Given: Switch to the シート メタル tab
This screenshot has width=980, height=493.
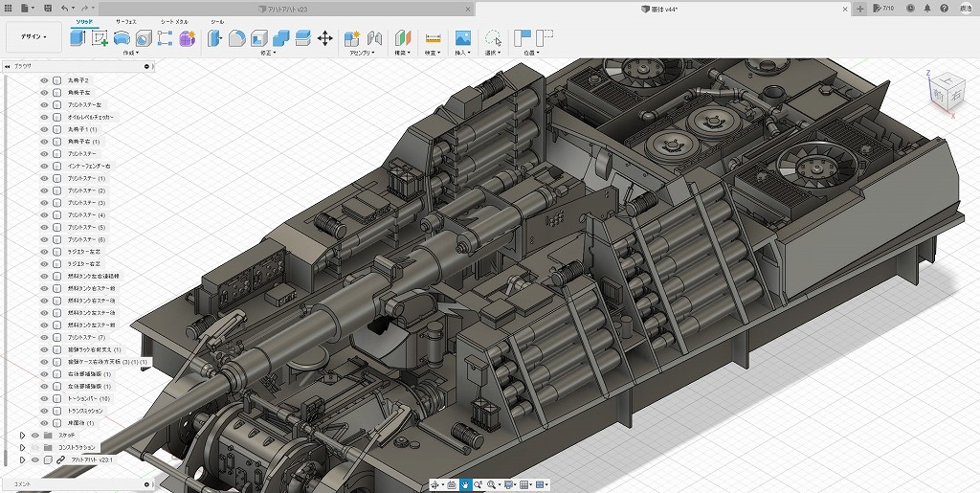Looking at the screenshot, I should [173, 20].
